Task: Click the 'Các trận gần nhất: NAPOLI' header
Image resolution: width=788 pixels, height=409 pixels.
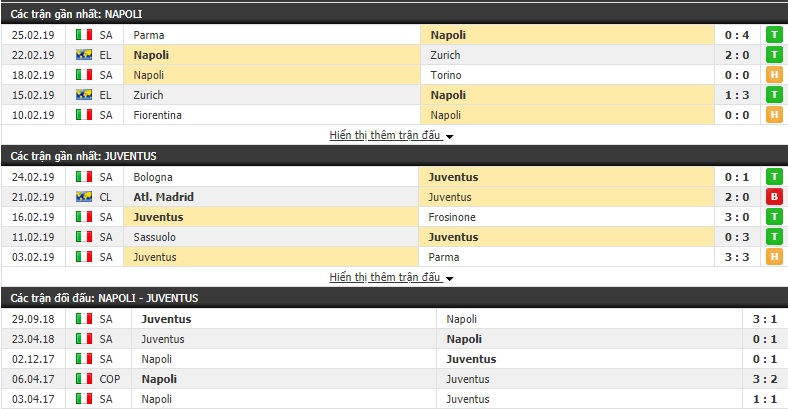Action: pos(394,14)
